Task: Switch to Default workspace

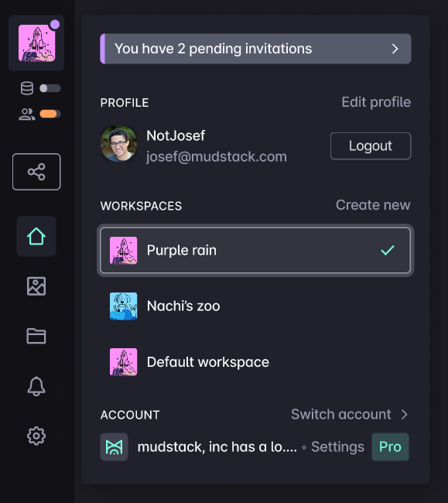Action: point(255,362)
